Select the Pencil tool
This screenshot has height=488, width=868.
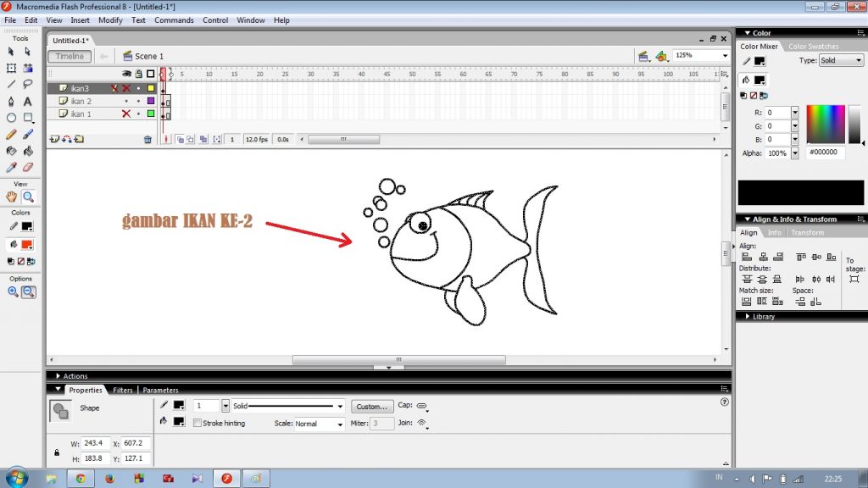pos(11,135)
